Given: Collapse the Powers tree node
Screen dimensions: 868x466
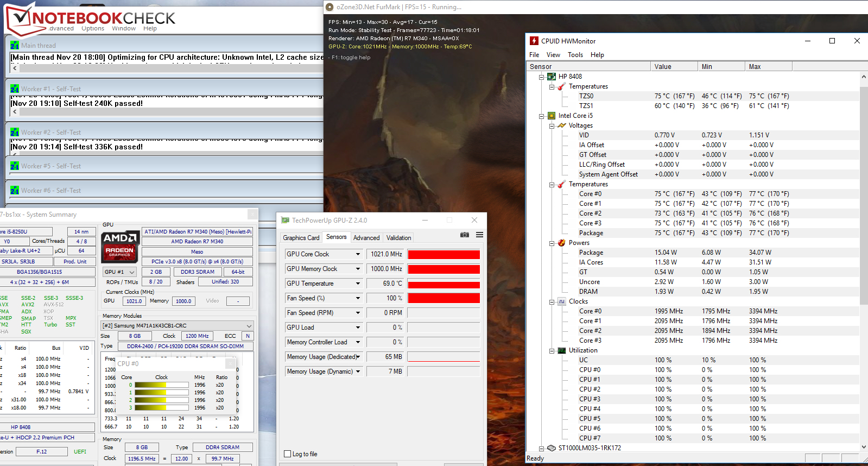Looking at the screenshot, I should (x=552, y=243).
